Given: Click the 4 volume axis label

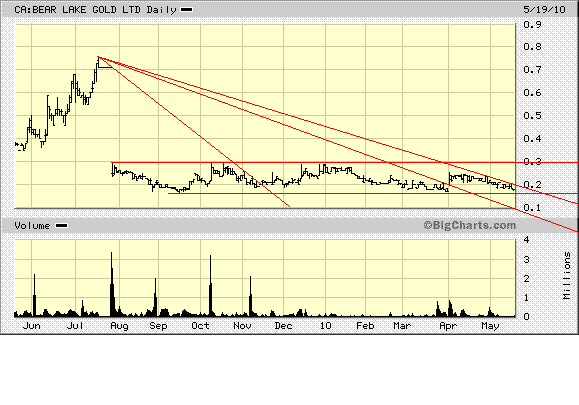Looking at the screenshot, I should 527,240.
